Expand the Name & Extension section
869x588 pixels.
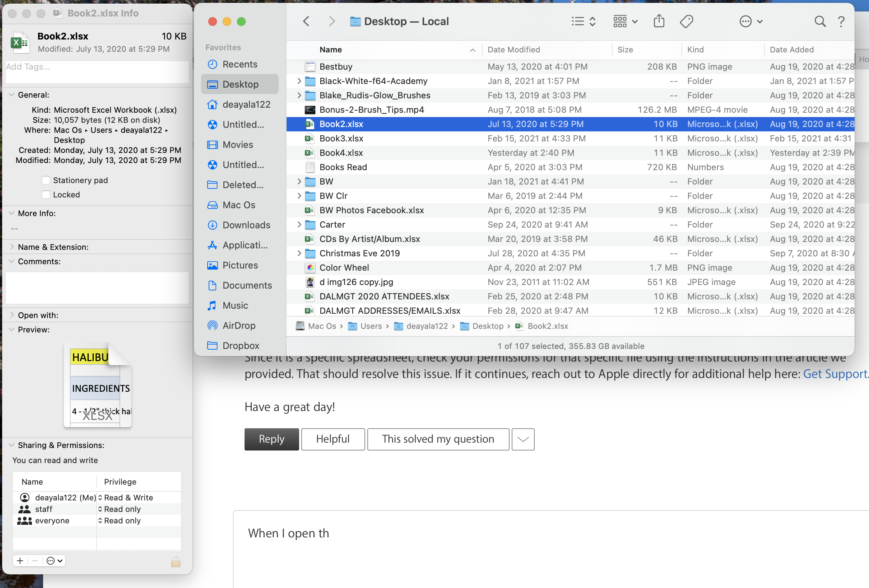tap(12, 247)
